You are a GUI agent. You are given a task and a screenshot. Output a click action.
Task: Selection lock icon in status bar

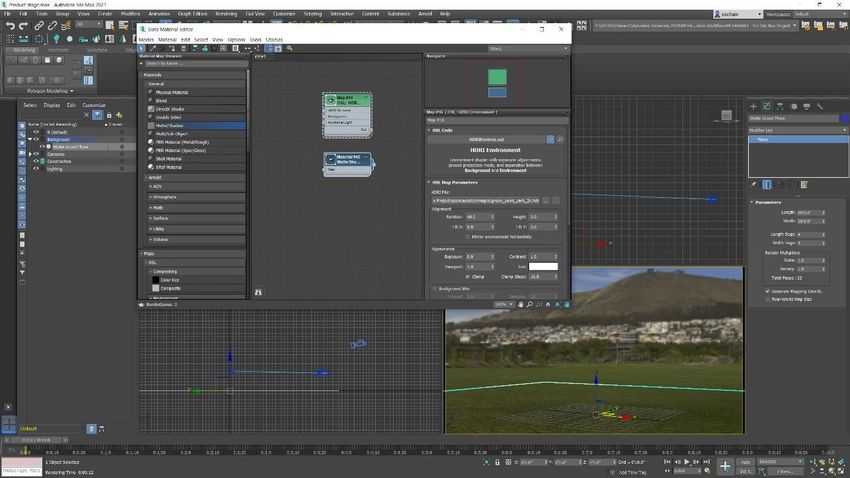(x=497, y=462)
